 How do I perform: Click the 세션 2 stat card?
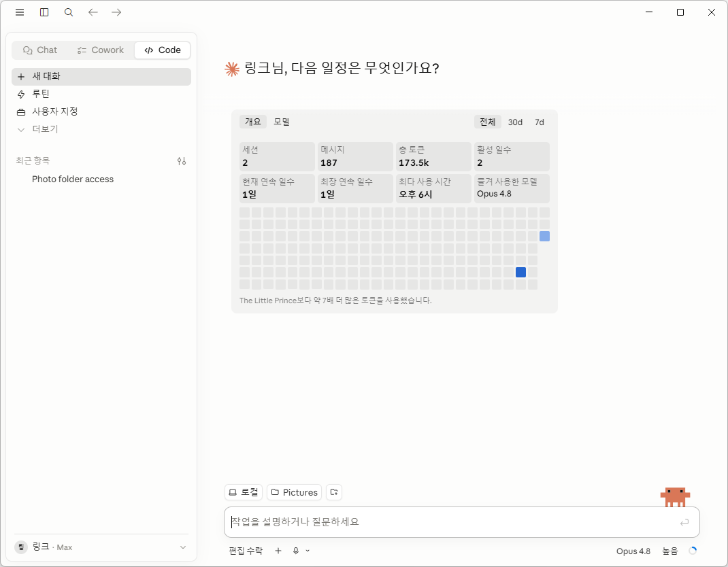(277, 156)
